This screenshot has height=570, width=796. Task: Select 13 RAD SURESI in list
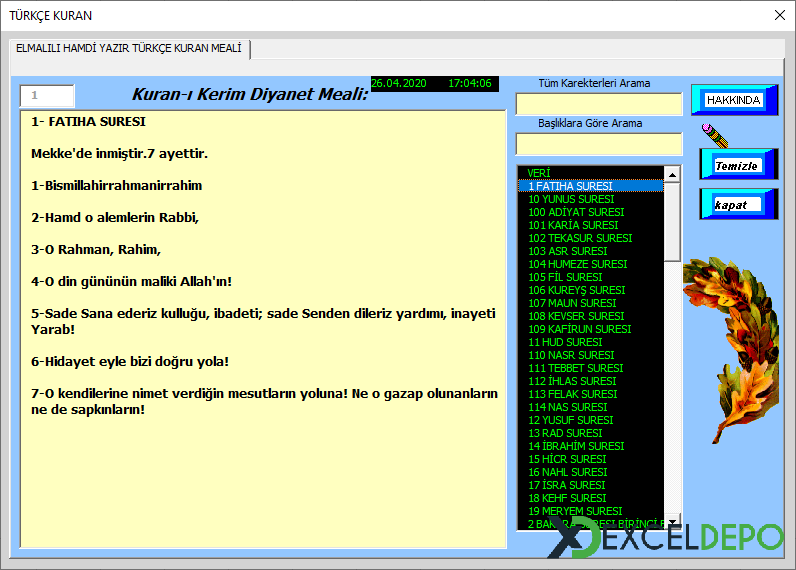click(591, 433)
